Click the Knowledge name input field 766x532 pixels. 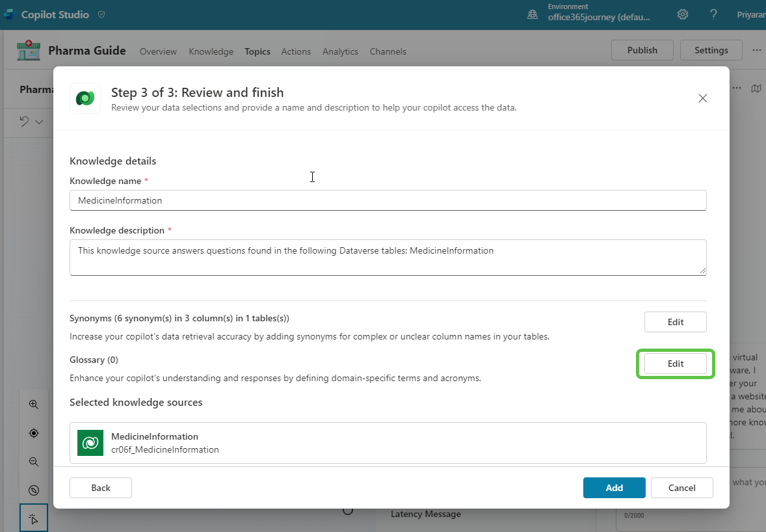tap(388, 200)
